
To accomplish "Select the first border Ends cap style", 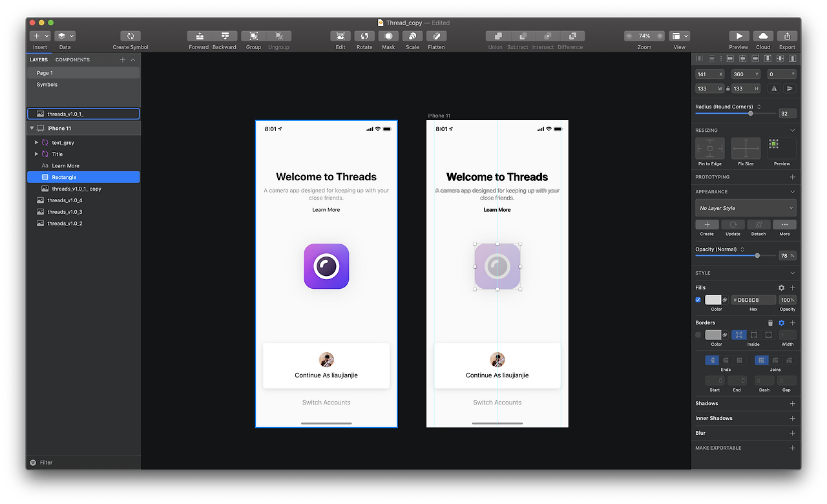I will click(x=712, y=360).
